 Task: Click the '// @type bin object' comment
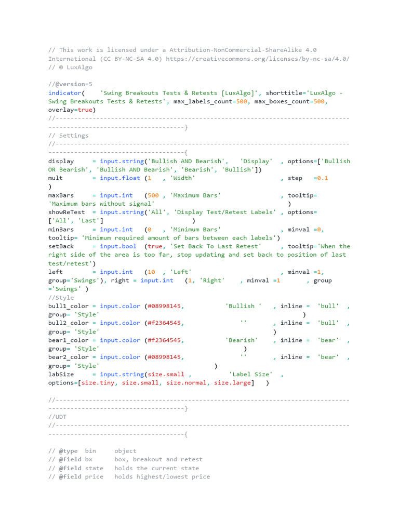[x=92, y=451]
